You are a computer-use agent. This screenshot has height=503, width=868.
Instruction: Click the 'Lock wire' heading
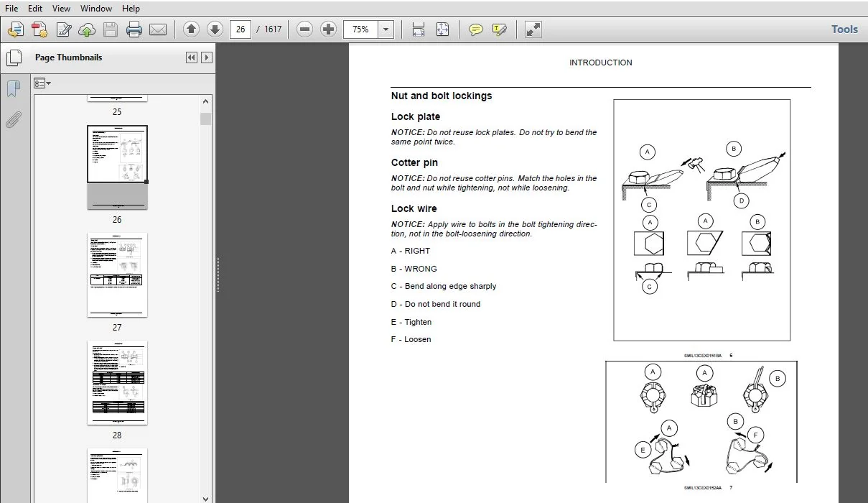click(x=414, y=208)
